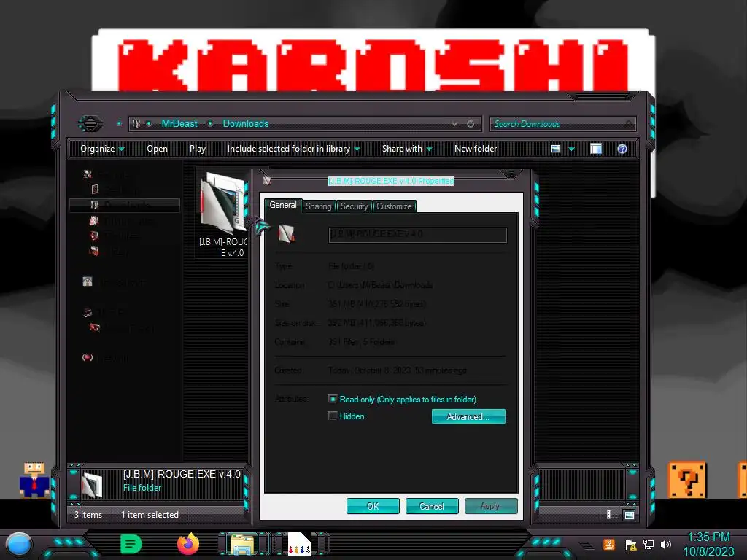
Task: Switch to details view icon in status bar
Action: [x=609, y=515]
